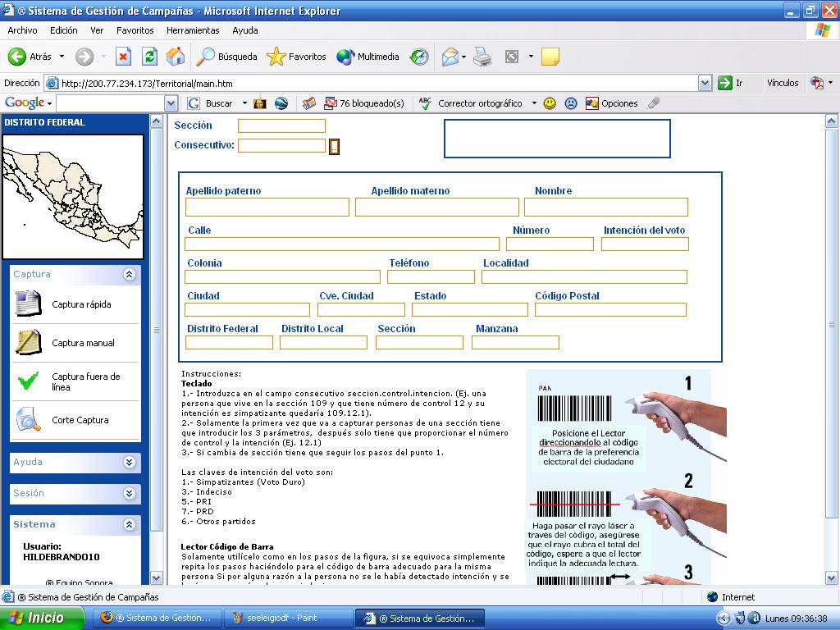
Task: Click the small button beside Consecutivo field
Action: point(335,147)
